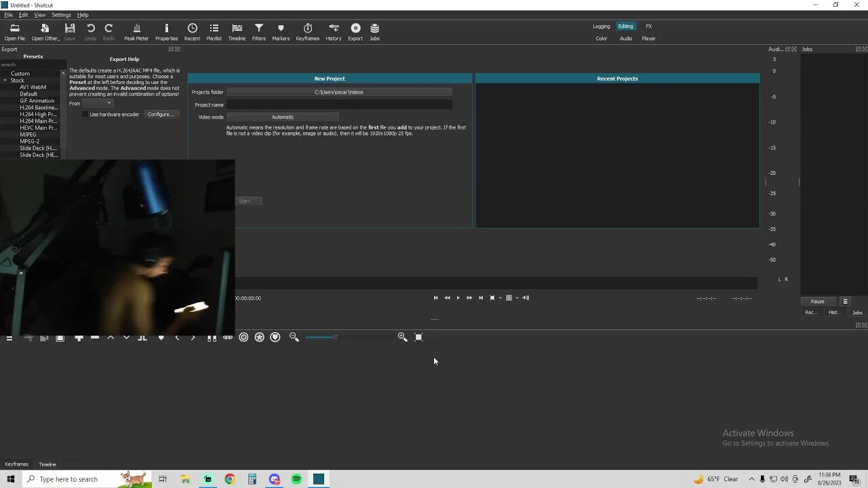
Task: Click the Undo toolbar icon
Action: click(x=90, y=32)
